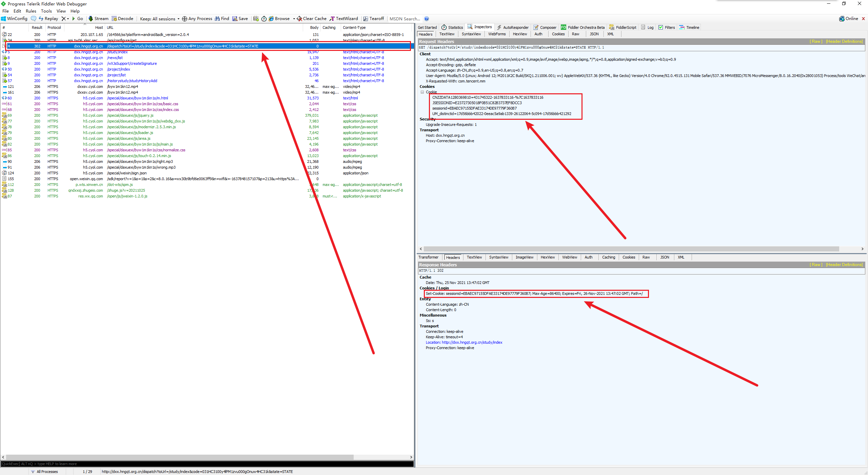Select the WinConfig dropdown in toolbar
This screenshot has width=868, height=475.
pos(15,19)
